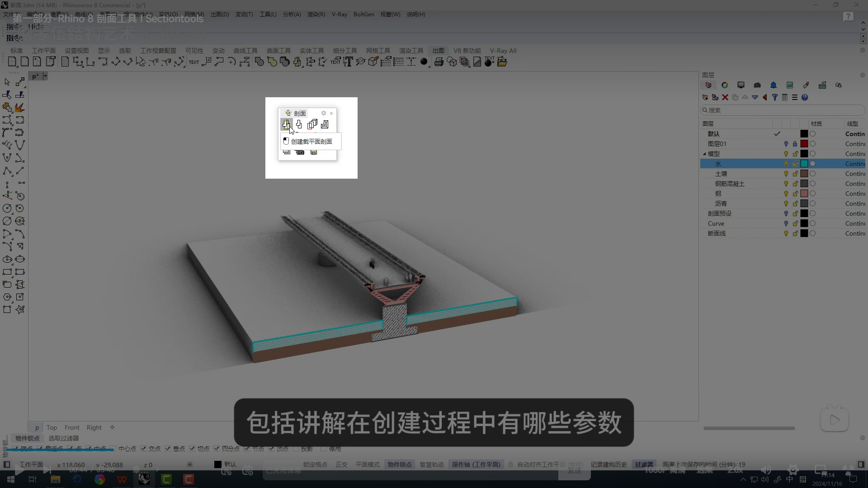The height and width of the screenshot is (488, 868).
Task: Delete layer with red X icon
Action: pyautogui.click(x=725, y=97)
